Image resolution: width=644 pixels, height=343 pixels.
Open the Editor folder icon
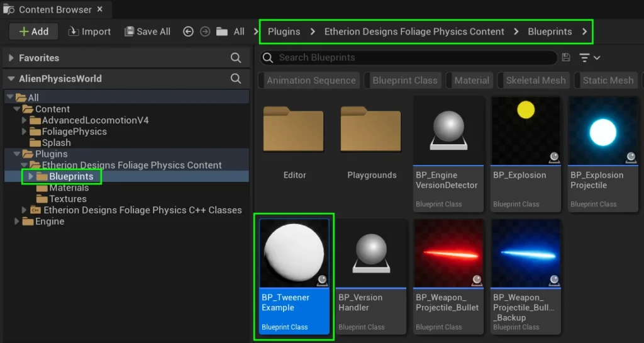[294, 130]
